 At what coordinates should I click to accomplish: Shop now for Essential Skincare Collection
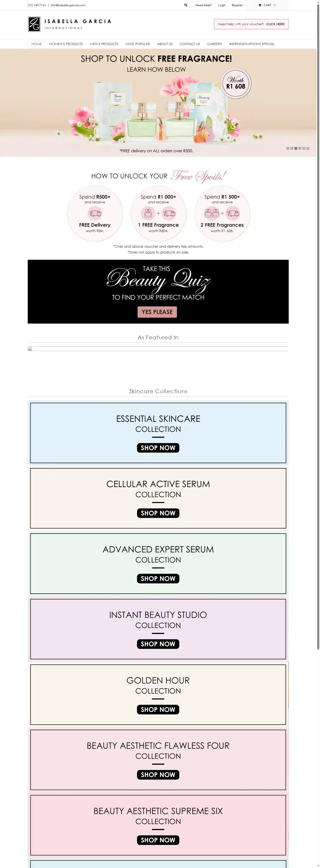(158, 448)
